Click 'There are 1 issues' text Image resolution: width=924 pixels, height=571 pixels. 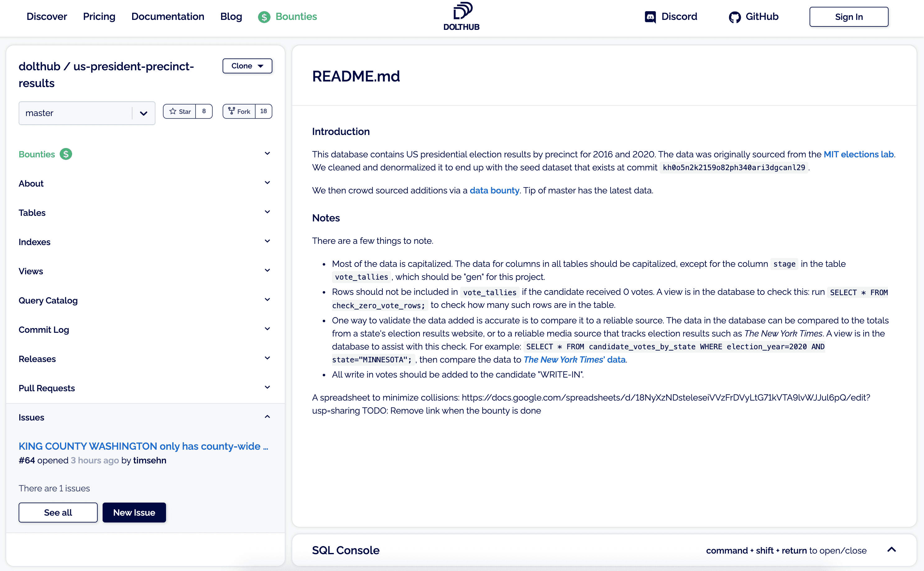tap(54, 488)
